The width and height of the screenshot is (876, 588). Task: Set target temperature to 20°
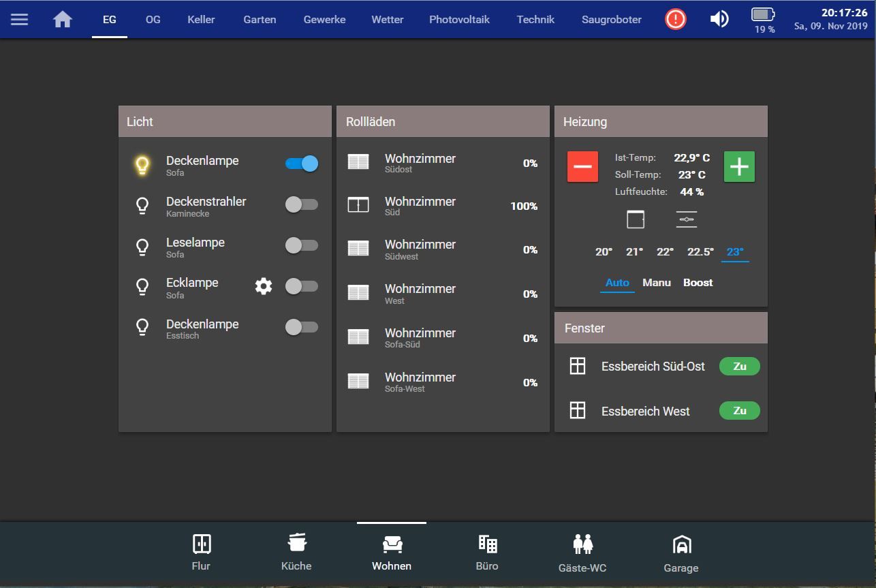click(x=604, y=251)
